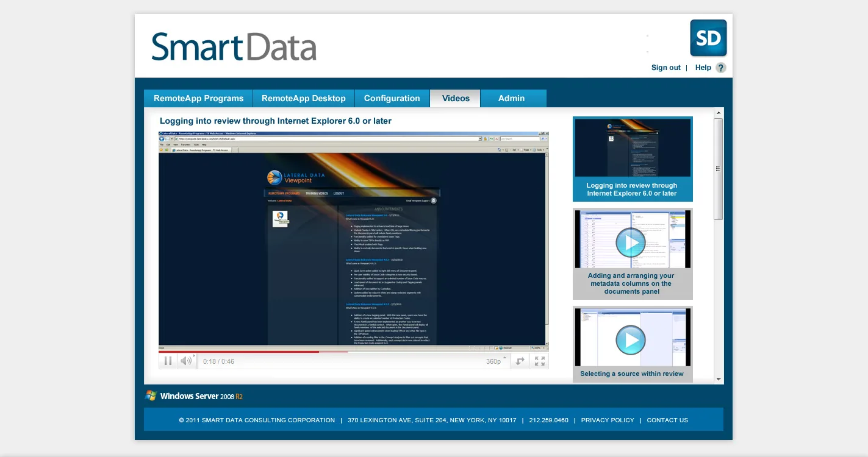
Task: Click the Sign out link
Action: (666, 68)
